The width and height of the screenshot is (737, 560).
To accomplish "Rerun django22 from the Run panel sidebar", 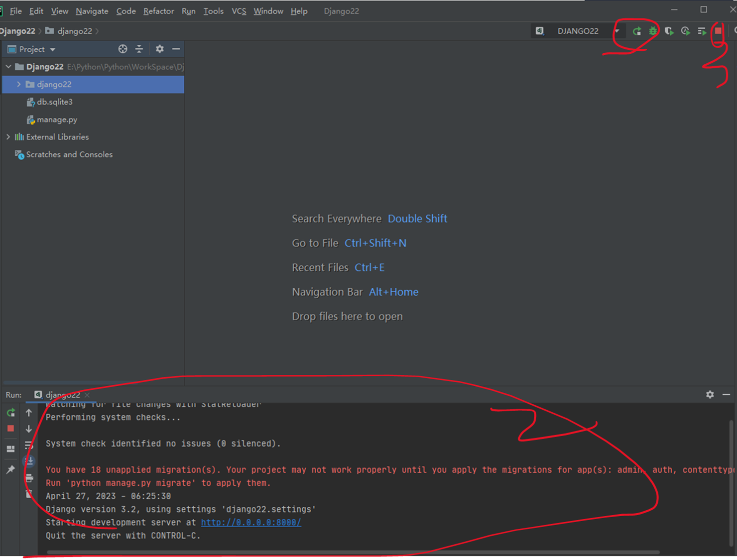I will pyautogui.click(x=10, y=413).
